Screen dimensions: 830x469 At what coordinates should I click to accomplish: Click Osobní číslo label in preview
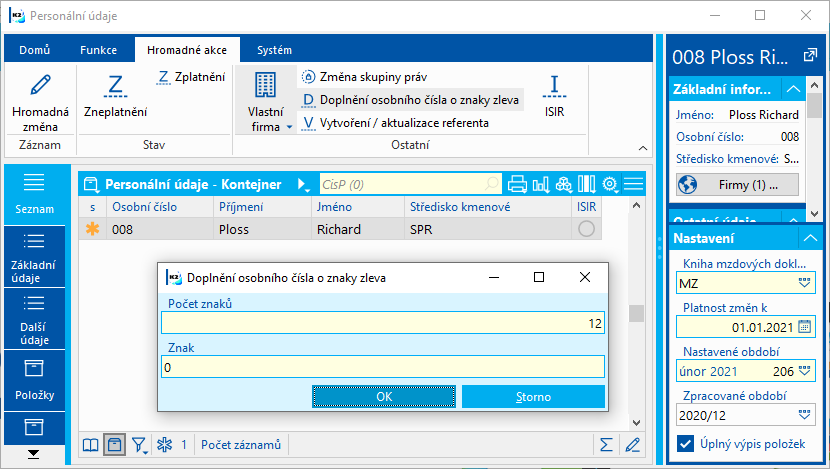click(x=710, y=137)
